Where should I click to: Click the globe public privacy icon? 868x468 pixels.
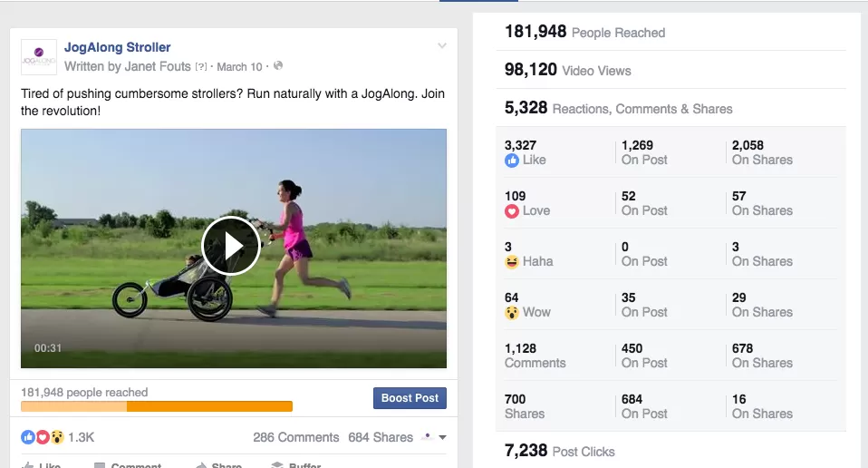coord(278,66)
